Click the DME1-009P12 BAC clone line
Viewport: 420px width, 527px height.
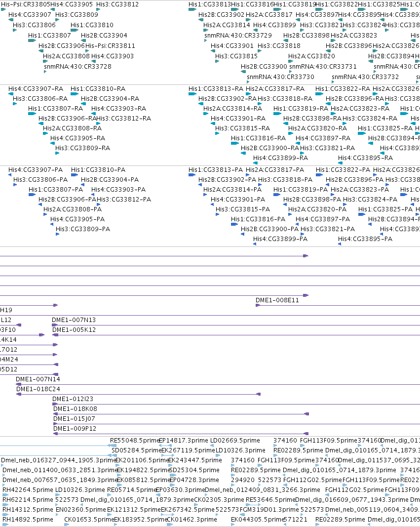click(x=181, y=434)
